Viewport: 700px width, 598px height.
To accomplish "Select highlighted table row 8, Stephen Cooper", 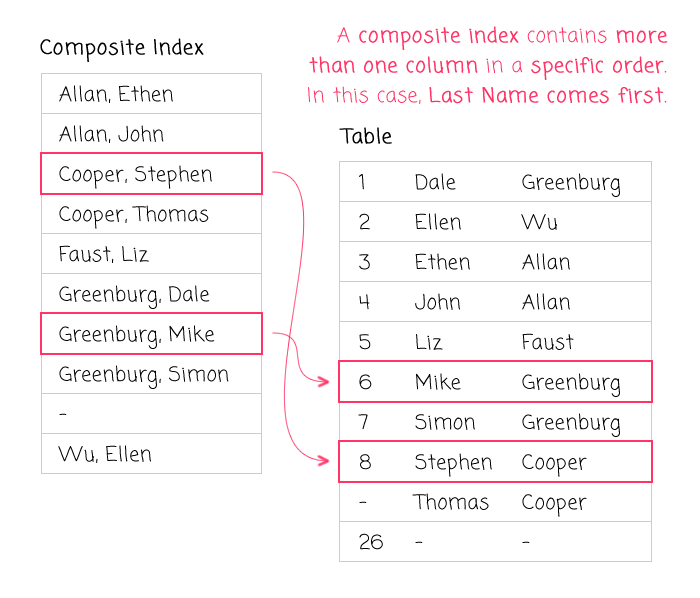I will (495, 462).
